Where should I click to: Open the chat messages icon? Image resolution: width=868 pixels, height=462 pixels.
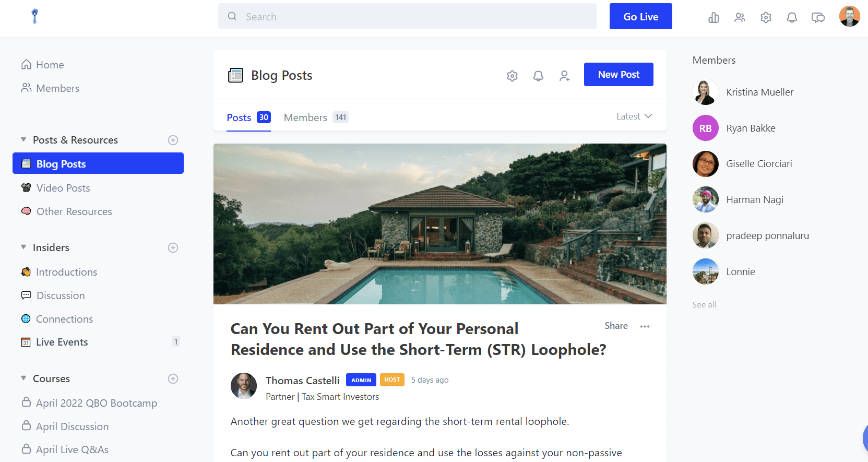click(x=818, y=18)
